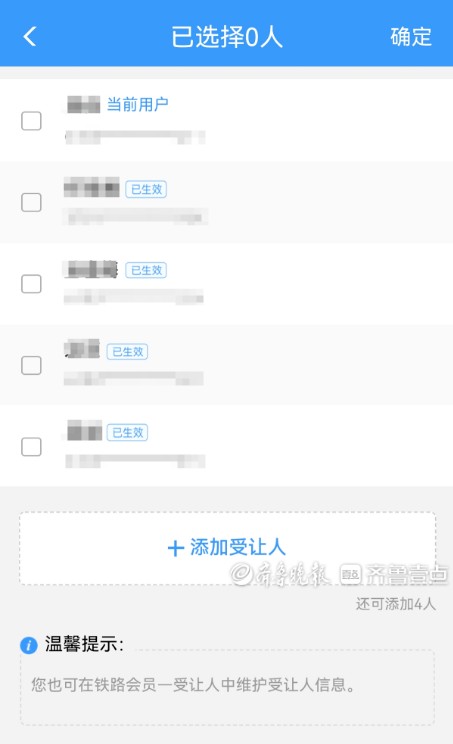Click the blue info circle icon

coord(28,645)
